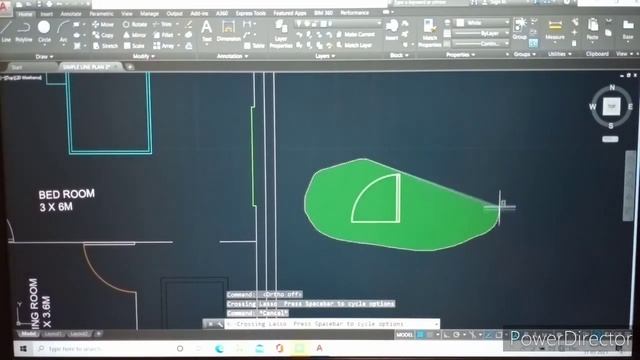Viewport: 640px width, 360px height.
Task: Click the ViewCube top face
Action: coord(611,107)
